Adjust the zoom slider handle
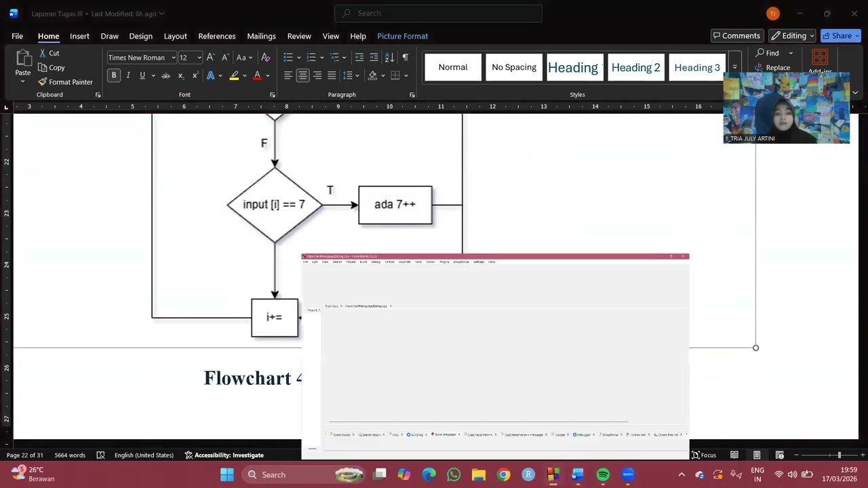868x488 pixels. pyautogui.click(x=839, y=455)
